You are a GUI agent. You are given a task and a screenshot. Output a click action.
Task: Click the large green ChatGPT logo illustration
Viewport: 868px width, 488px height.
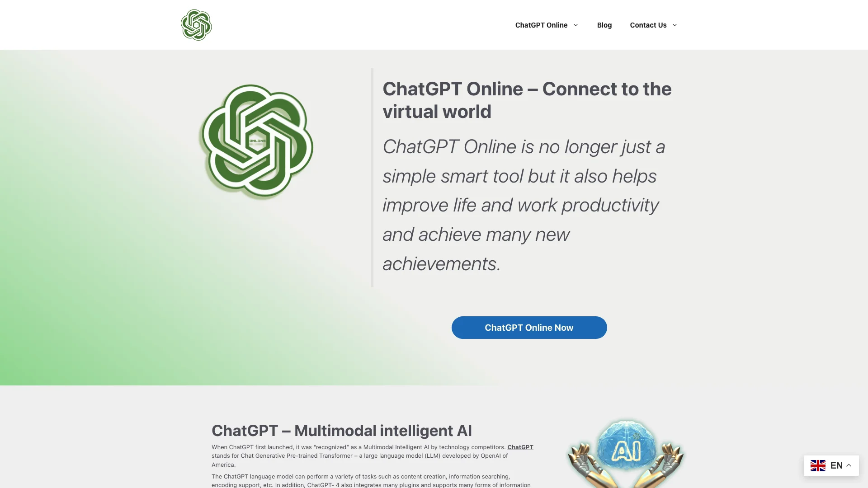click(x=256, y=144)
